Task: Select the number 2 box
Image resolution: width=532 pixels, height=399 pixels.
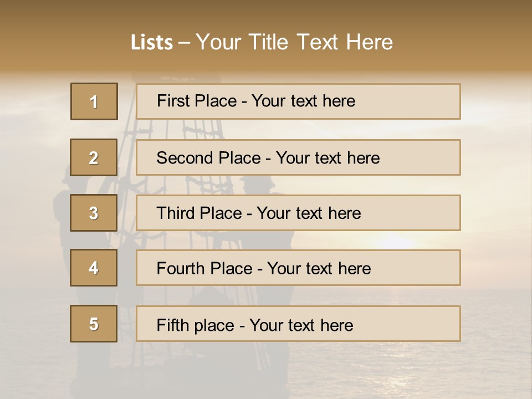Action: pos(94,157)
